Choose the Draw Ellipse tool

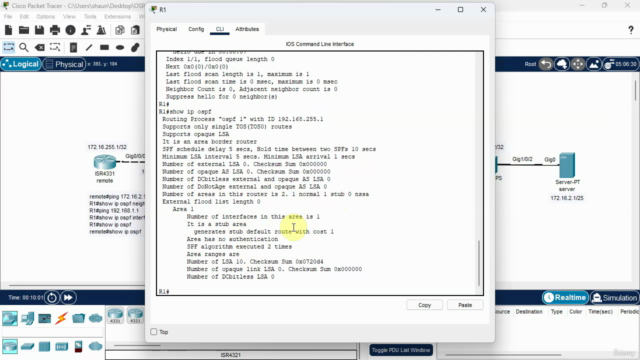(120, 47)
